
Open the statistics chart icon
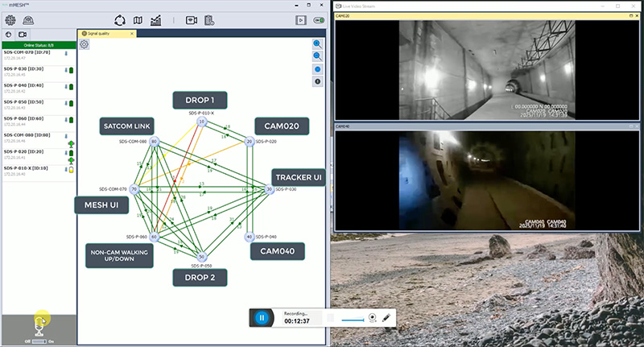[x=156, y=20]
